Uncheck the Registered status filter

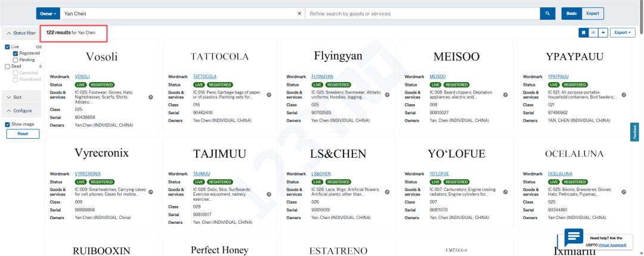pos(15,54)
